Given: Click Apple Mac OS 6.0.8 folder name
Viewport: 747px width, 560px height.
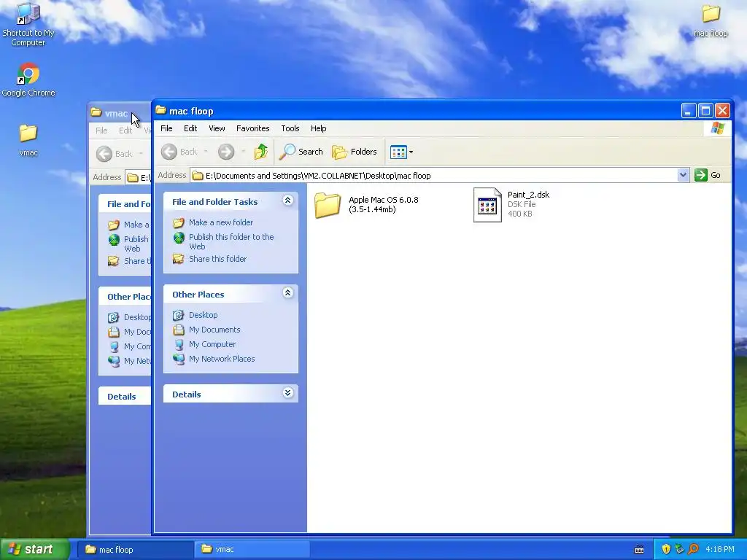Looking at the screenshot, I should click(384, 204).
